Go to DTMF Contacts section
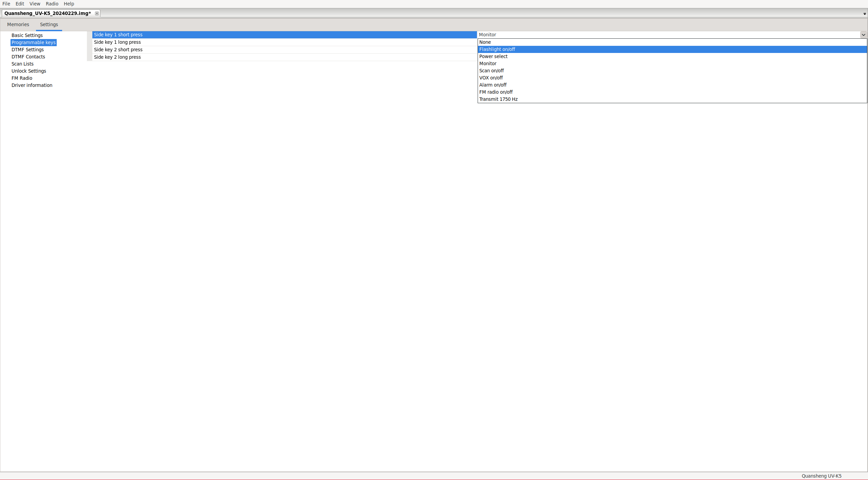The image size is (868, 480). (x=28, y=57)
